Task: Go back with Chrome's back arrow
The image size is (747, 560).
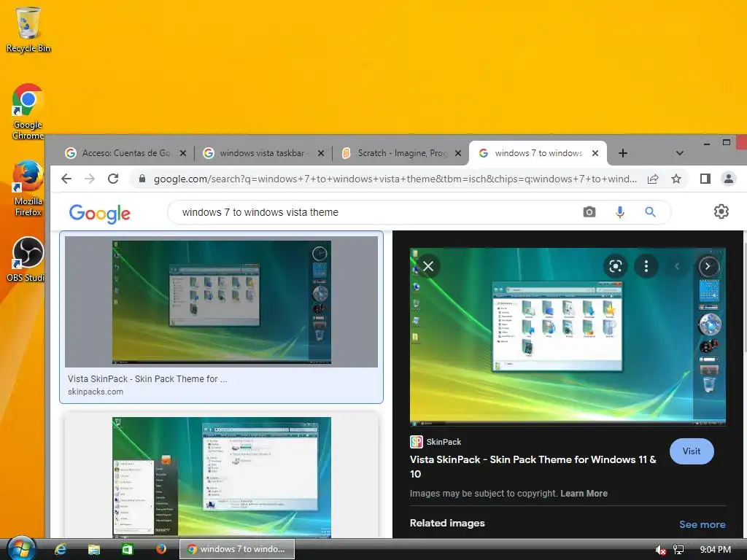Action: [x=66, y=179]
